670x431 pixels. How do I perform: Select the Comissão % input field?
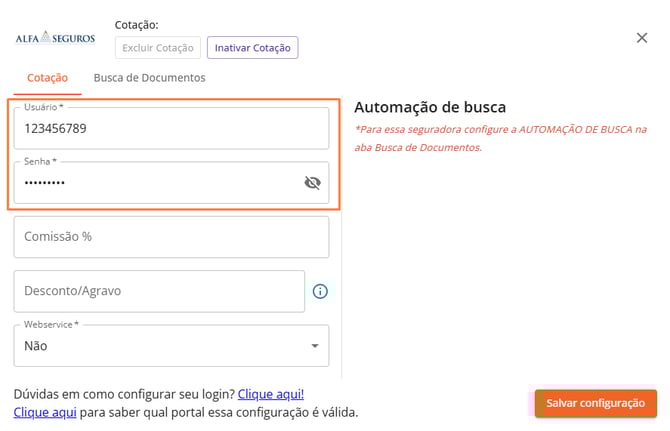click(171, 237)
